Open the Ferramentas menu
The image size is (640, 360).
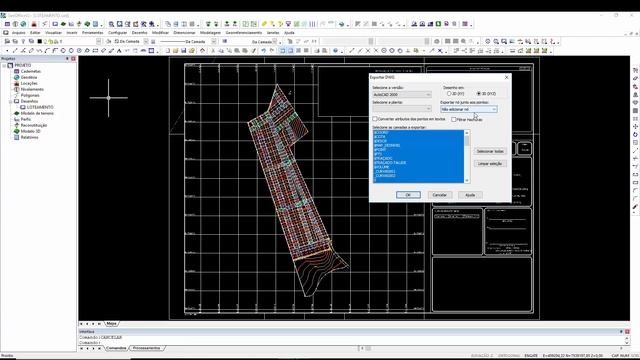tap(93, 33)
